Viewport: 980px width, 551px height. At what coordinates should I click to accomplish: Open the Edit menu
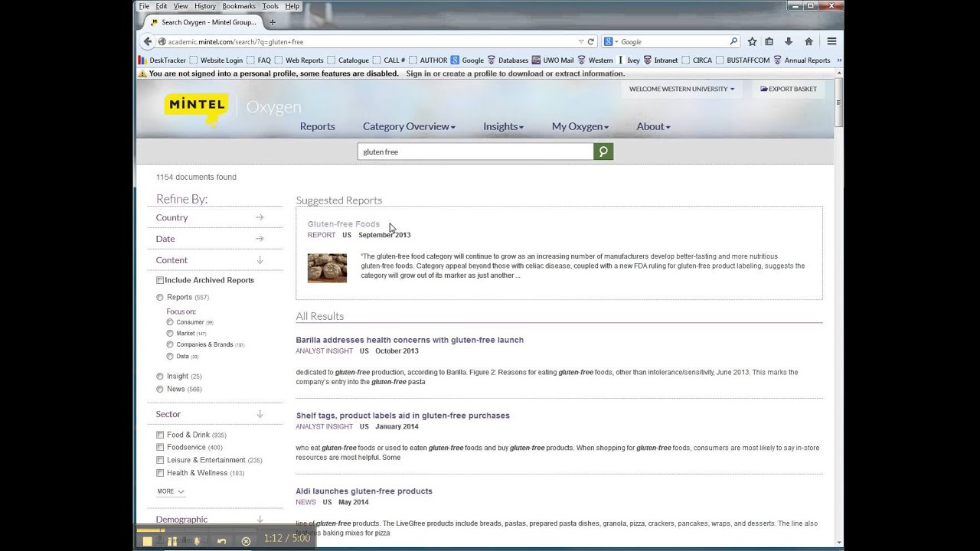coord(162,6)
